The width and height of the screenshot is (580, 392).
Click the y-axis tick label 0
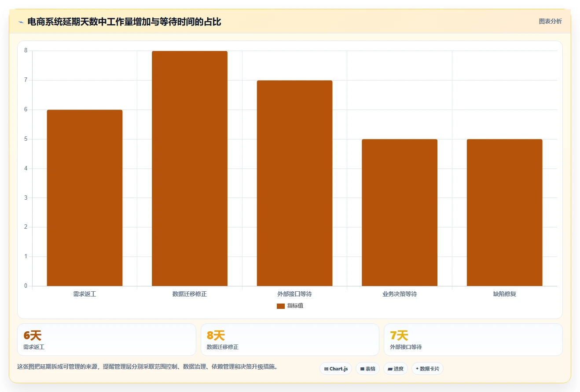[26, 286]
